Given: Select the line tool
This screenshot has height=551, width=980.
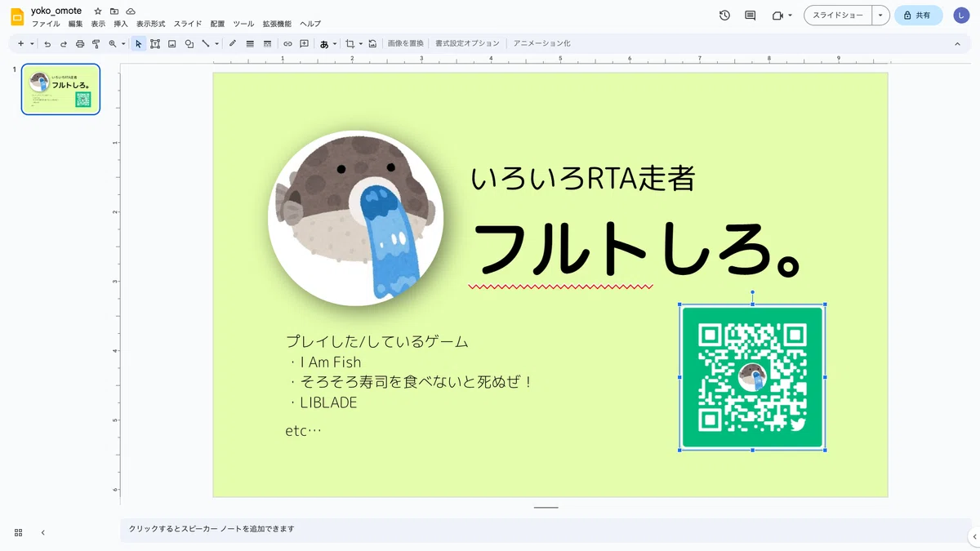Looking at the screenshot, I should click(206, 43).
